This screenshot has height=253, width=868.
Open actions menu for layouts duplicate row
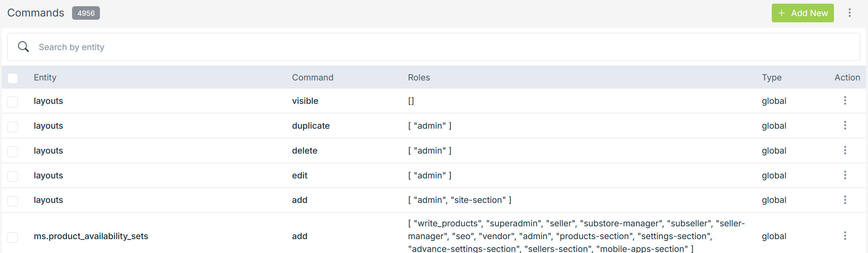845,125
